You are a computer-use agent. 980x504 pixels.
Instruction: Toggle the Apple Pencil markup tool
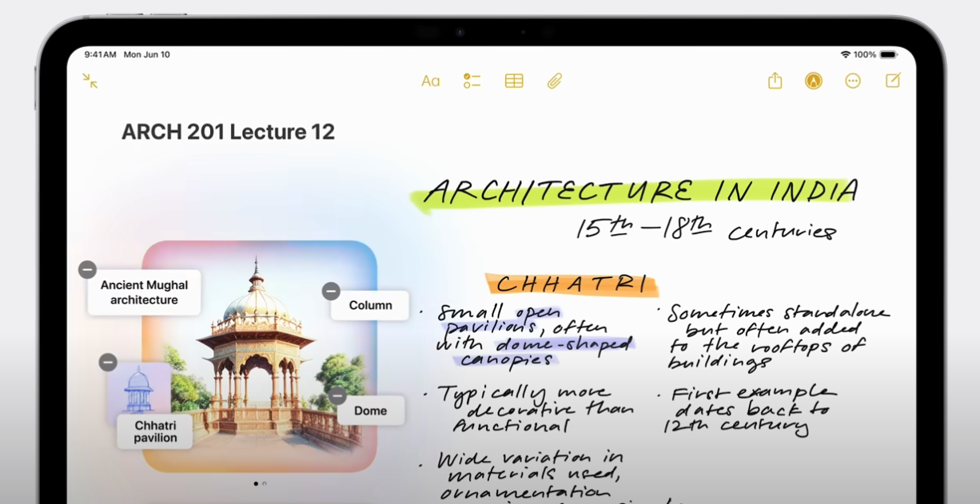coord(813,81)
